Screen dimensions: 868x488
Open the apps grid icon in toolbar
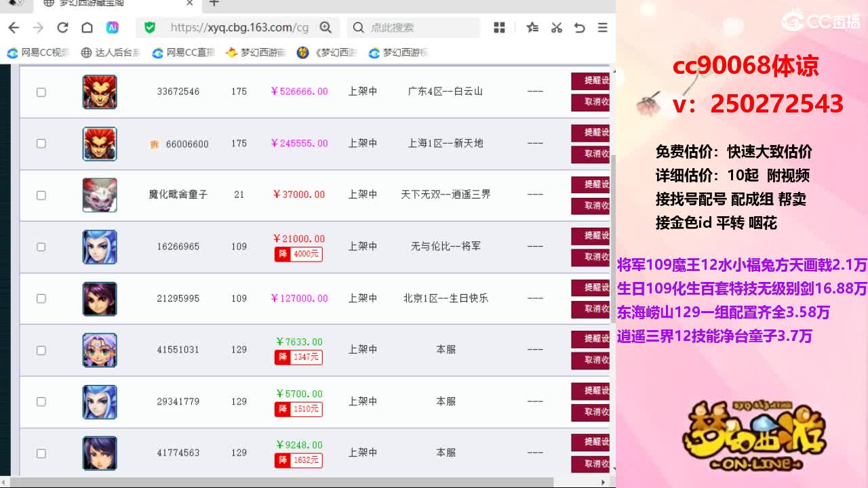click(500, 28)
